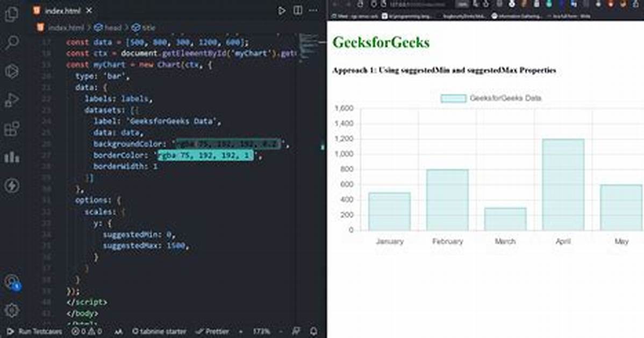
Task: Open the lightning bolt extension in activity bar
Action: [11, 186]
